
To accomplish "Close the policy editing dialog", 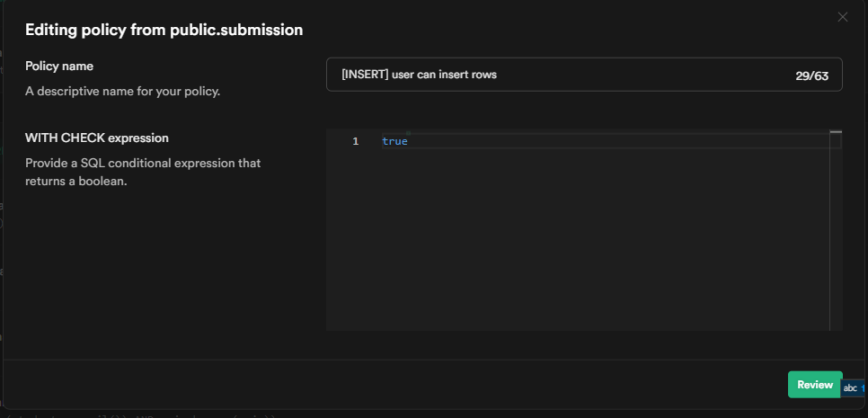I will click(842, 17).
